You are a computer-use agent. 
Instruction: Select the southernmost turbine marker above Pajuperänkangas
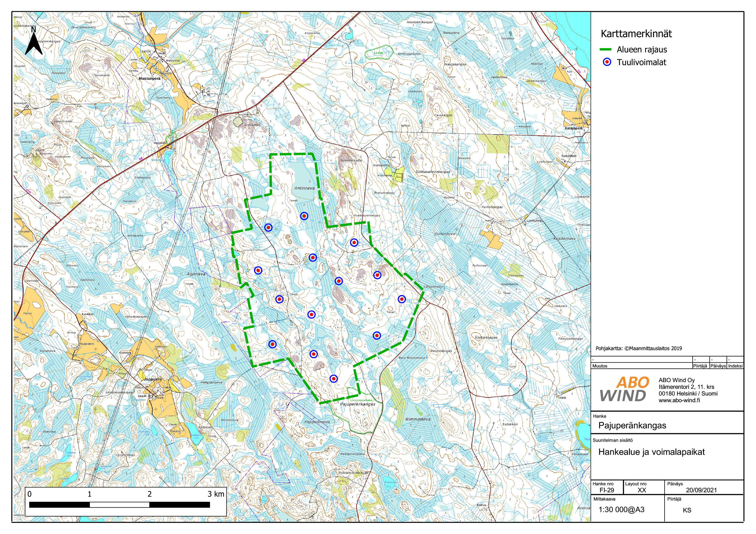click(x=334, y=379)
